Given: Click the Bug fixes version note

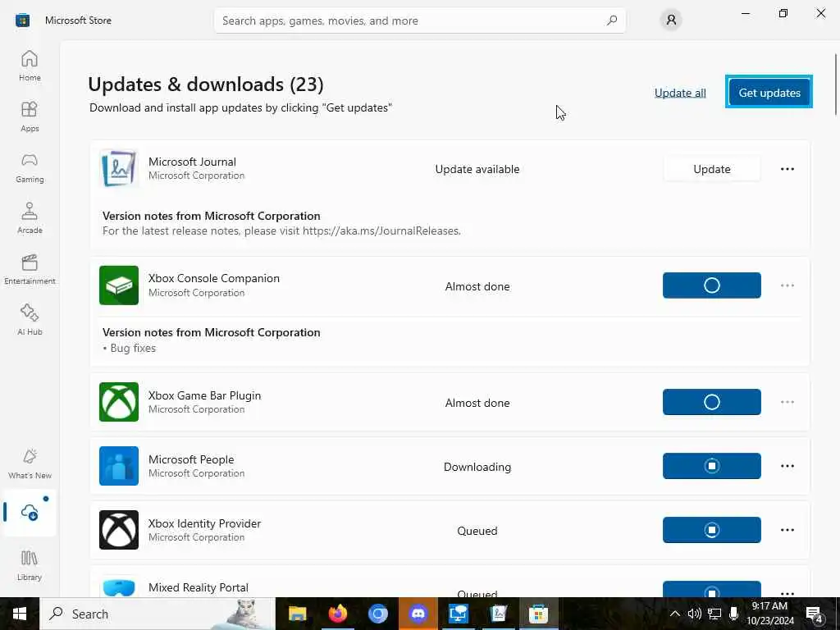Looking at the screenshot, I should coord(129,348).
